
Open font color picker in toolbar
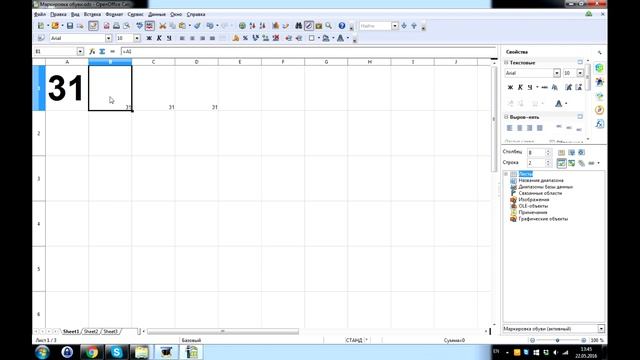pyautogui.click(x=340, y=38)
